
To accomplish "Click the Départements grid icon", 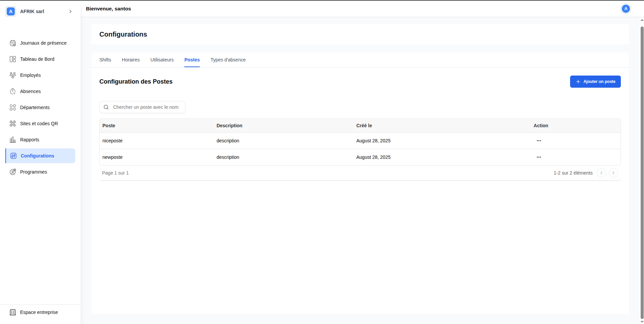I will point(13,107).
